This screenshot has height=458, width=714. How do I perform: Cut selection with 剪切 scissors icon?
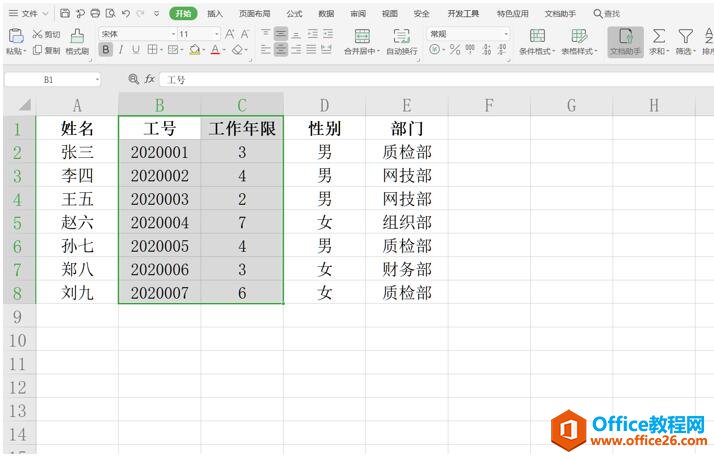pos(37,34)
